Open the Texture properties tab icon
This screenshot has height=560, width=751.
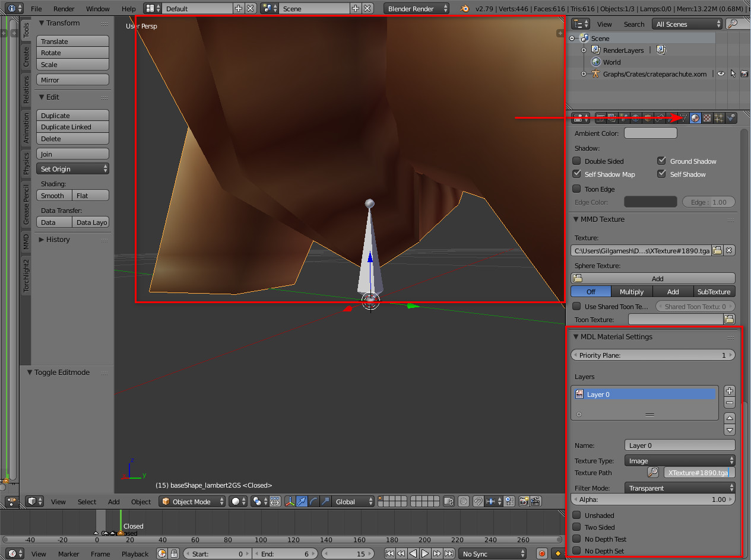707,118
